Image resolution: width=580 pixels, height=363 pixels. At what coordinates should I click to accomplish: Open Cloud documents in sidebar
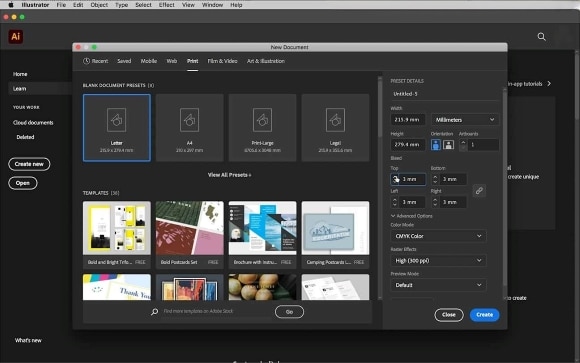tap(33, 122)
